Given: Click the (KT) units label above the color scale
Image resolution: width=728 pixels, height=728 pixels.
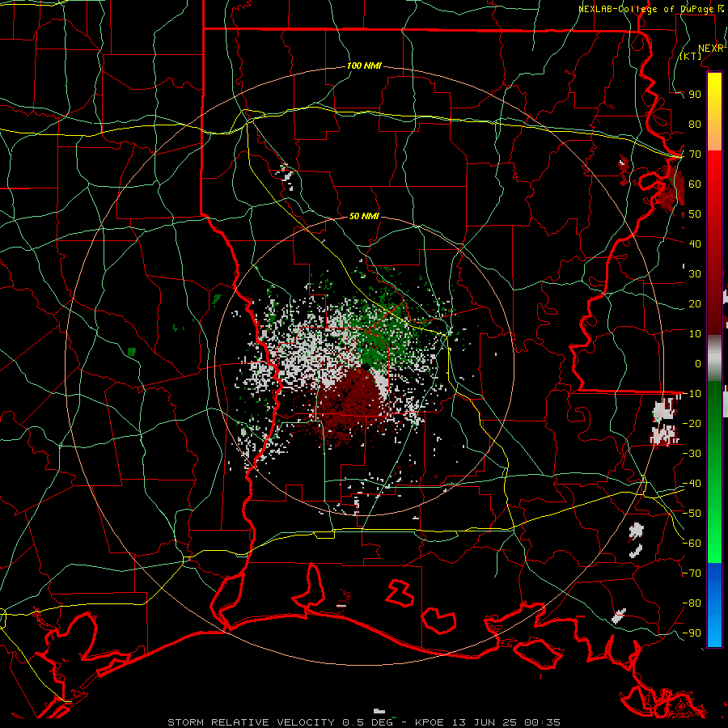Looking at the screenshot, I should click(x=691, y=56).
